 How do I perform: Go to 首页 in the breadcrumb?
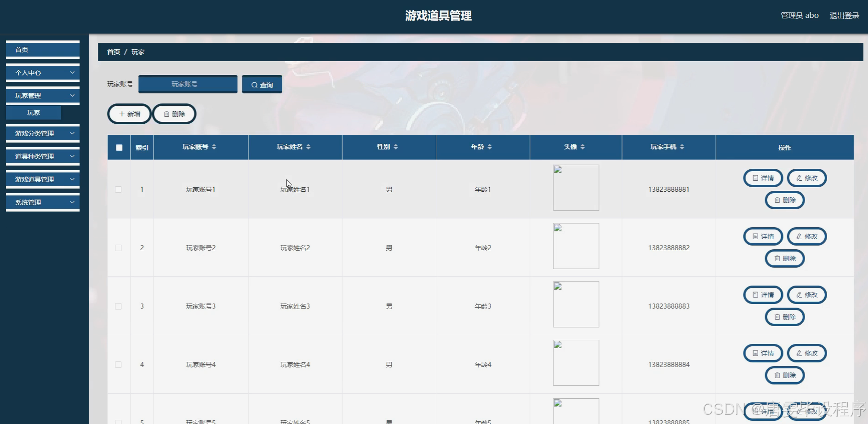pyautogui.click(x=114, y=52)
